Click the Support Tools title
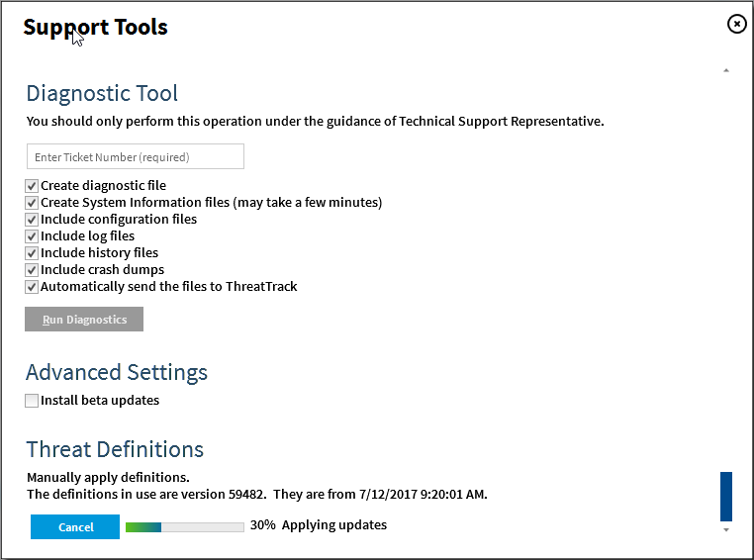 (95, 27)
